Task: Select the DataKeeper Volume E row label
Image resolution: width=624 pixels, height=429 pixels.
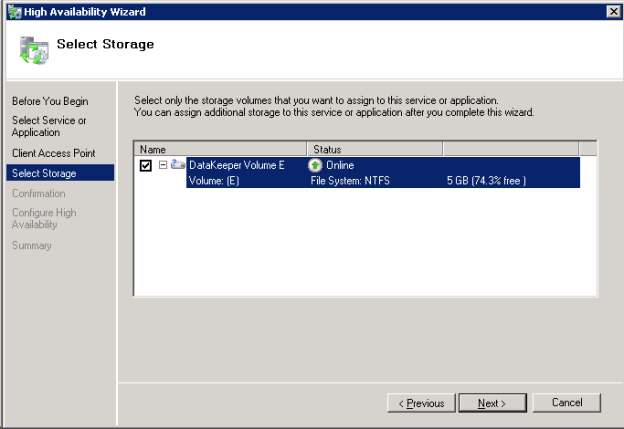Action: (x=237, y=165)
